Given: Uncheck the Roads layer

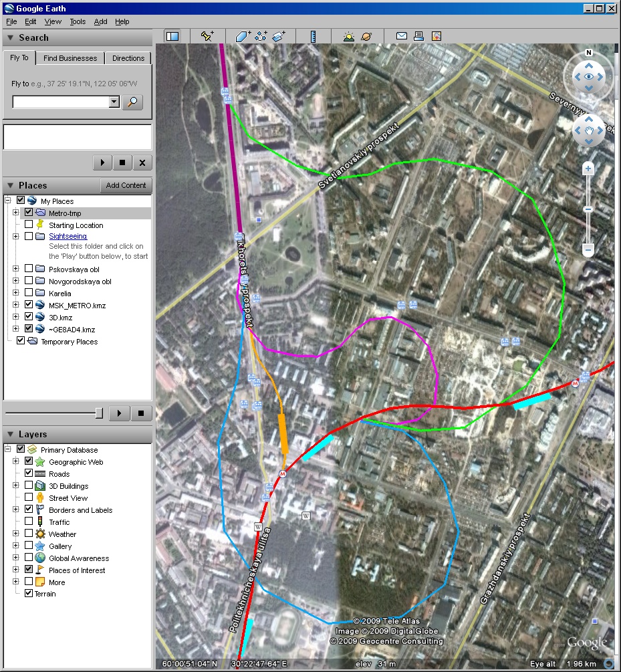Looking at the screenshot, I should tap(29, 474).
